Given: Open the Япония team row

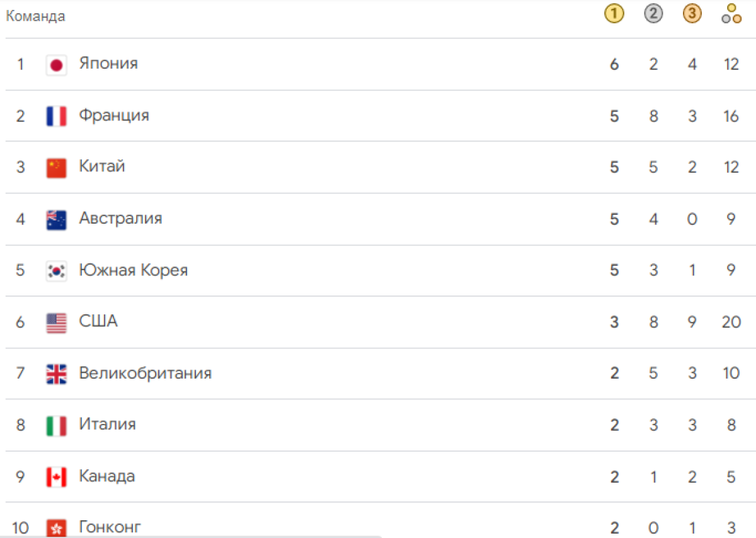Looking at the screenshot, I should click(378, 64).
